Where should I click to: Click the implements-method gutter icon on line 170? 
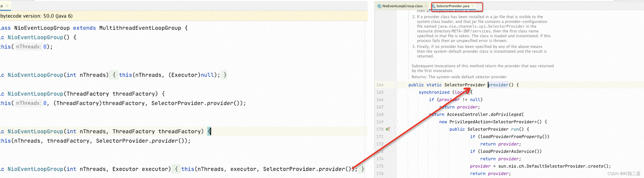tap(388, 129)
